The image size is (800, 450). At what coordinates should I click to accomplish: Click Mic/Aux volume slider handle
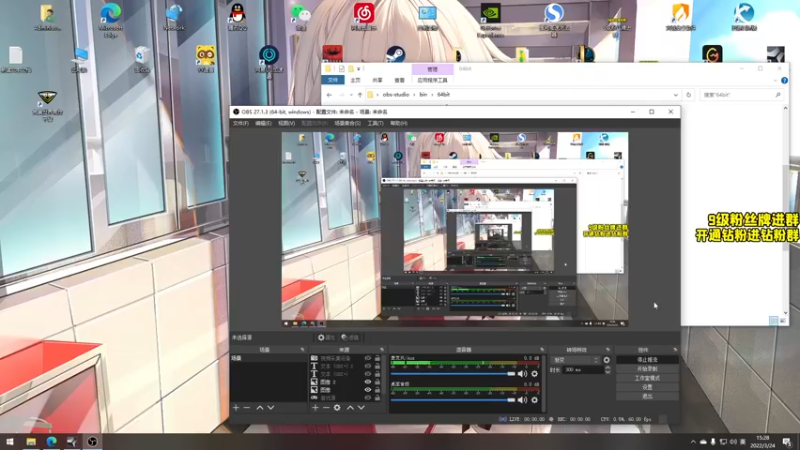tap(511, 374)
